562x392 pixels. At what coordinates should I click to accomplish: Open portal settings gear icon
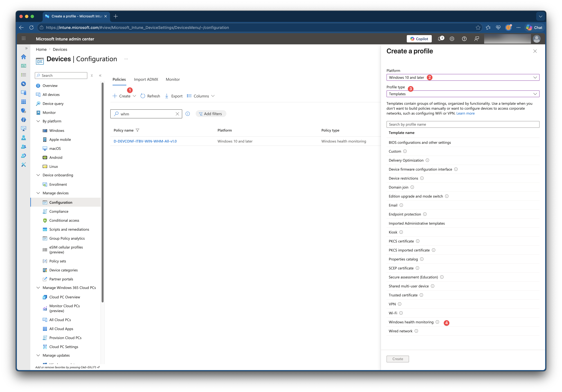pos(452,39)
